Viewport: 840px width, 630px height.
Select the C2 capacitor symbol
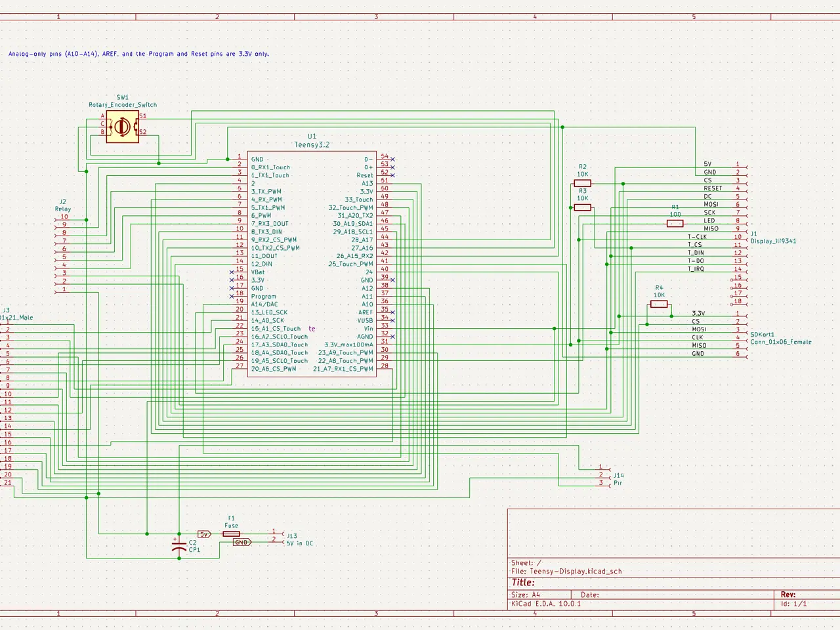(x=178, y=546)
